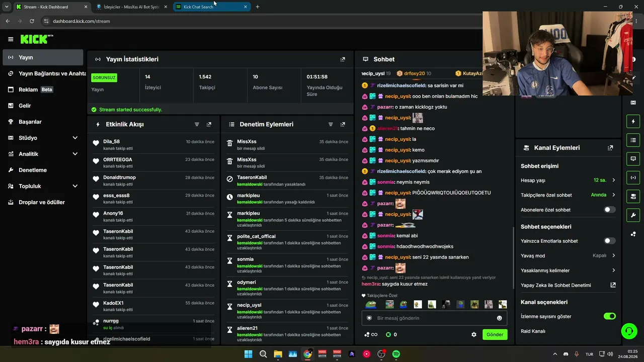Open a new Chrome tab

[258, 7]
